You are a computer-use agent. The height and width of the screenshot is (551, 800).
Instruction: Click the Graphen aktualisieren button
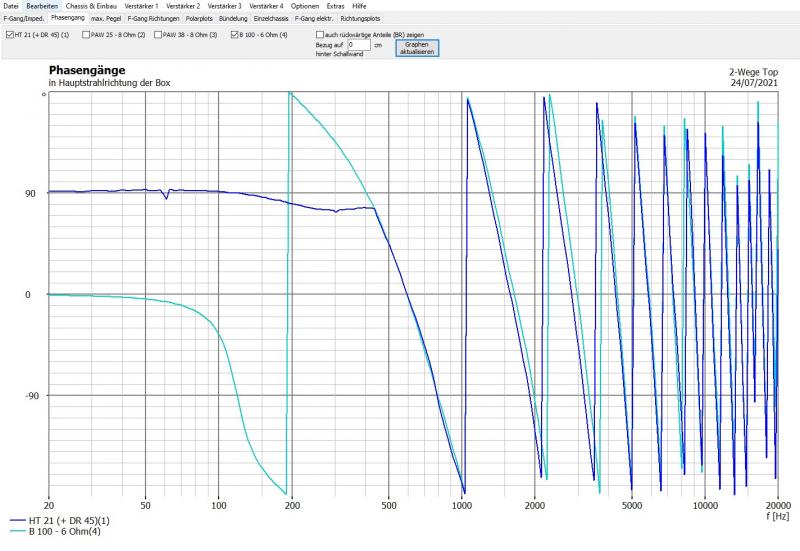tap(417, 47)
